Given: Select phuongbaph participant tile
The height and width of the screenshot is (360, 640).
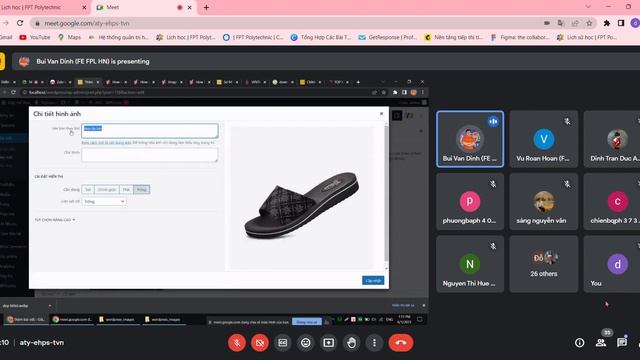Looking at the screenshot, I should pyautogui.click(x=470, y=202).
